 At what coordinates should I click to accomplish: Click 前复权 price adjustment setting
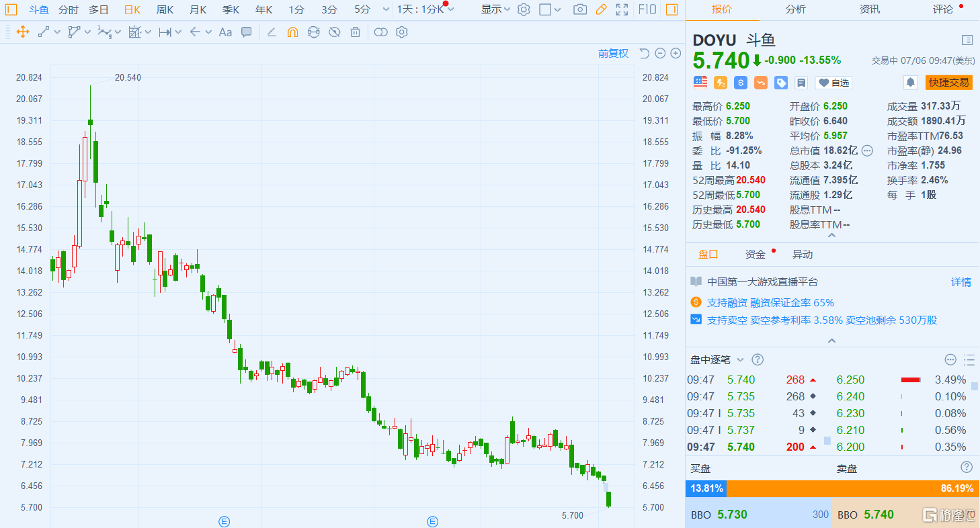tap(613, 53)
